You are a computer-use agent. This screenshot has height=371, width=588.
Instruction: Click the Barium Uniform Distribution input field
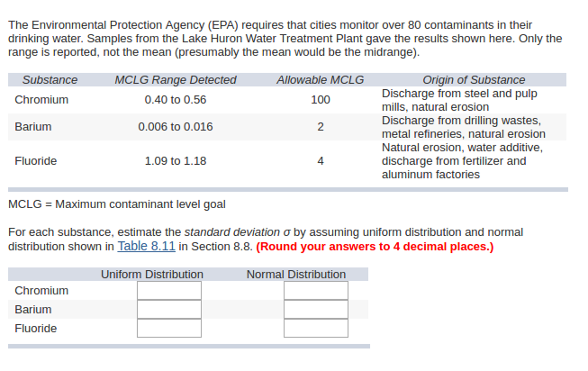[169, 309]
